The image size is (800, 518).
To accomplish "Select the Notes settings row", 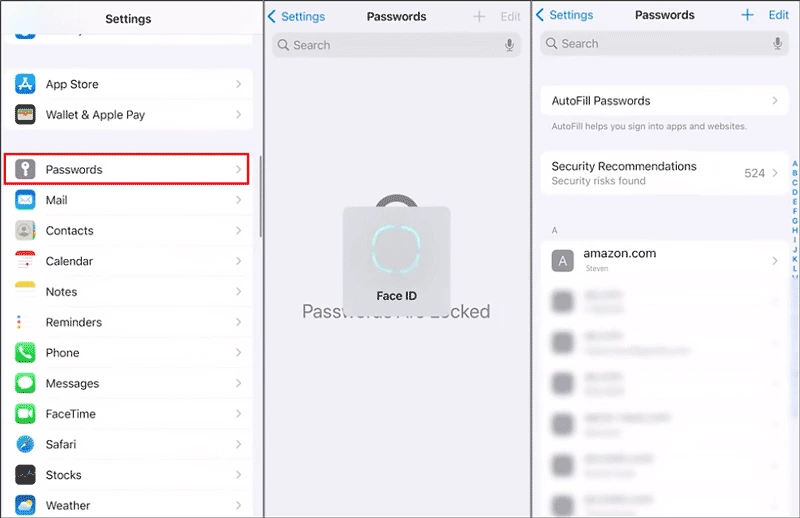I will [x=130, y=292].
